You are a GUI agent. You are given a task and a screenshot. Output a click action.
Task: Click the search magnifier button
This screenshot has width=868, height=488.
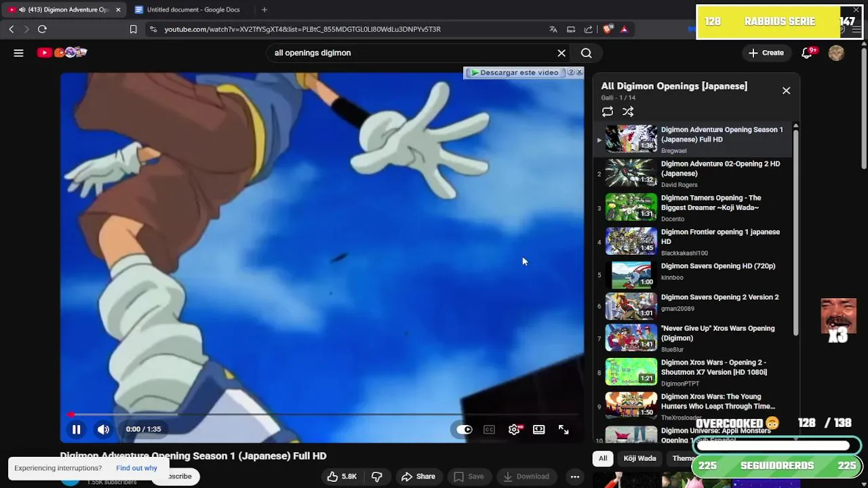[587, 53]
